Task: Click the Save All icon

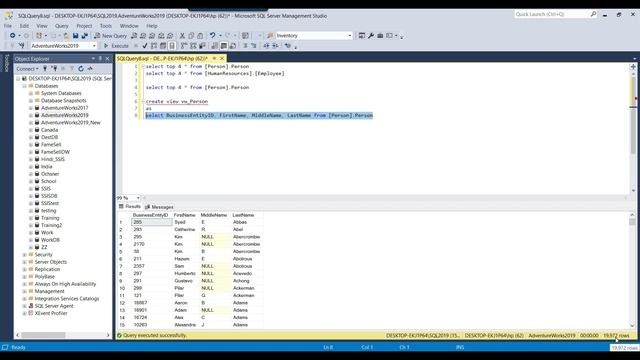Action: pos(84,36)
